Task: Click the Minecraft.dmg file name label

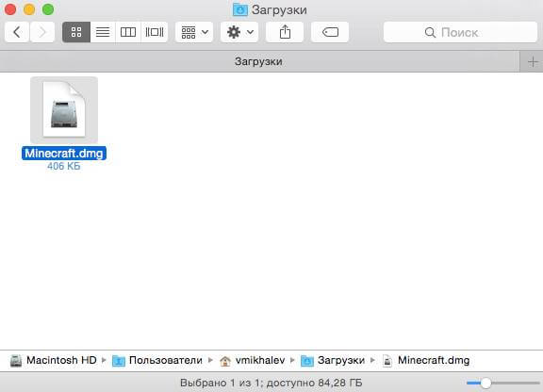Action: [64, 153]
